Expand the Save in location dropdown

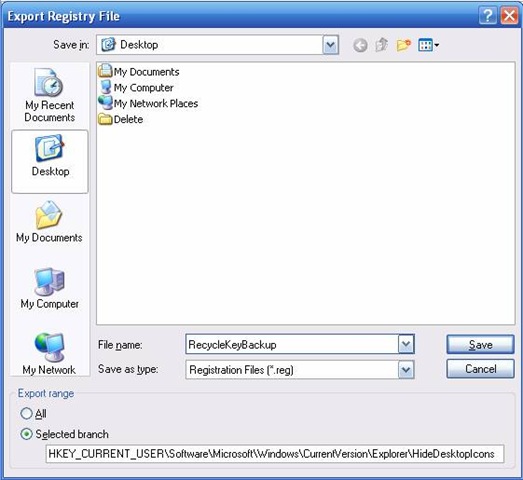[330, 45]
